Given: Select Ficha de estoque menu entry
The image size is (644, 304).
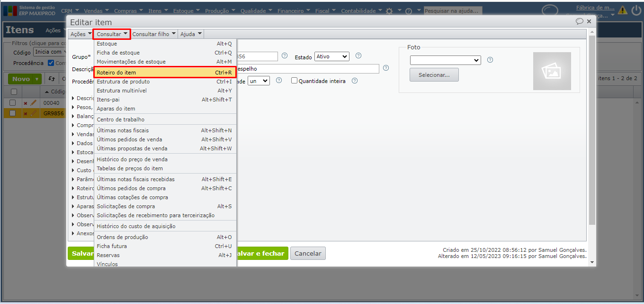Looking at the screenshot, I should (165, 53).
